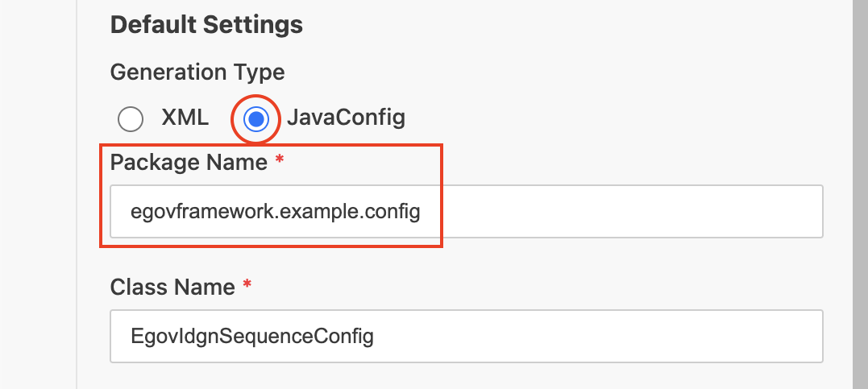Click blank right end of Class Name field

(725, 336)
